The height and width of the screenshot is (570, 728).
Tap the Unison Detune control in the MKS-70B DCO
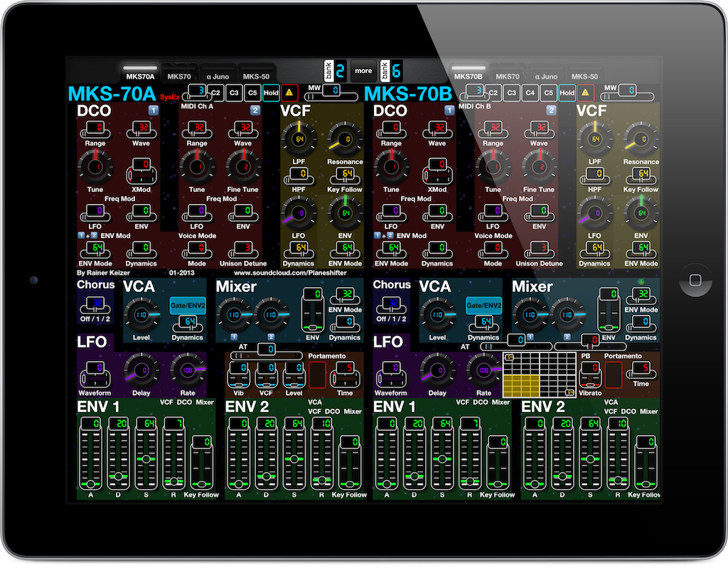pyautogui.click(x=539, y=250)
